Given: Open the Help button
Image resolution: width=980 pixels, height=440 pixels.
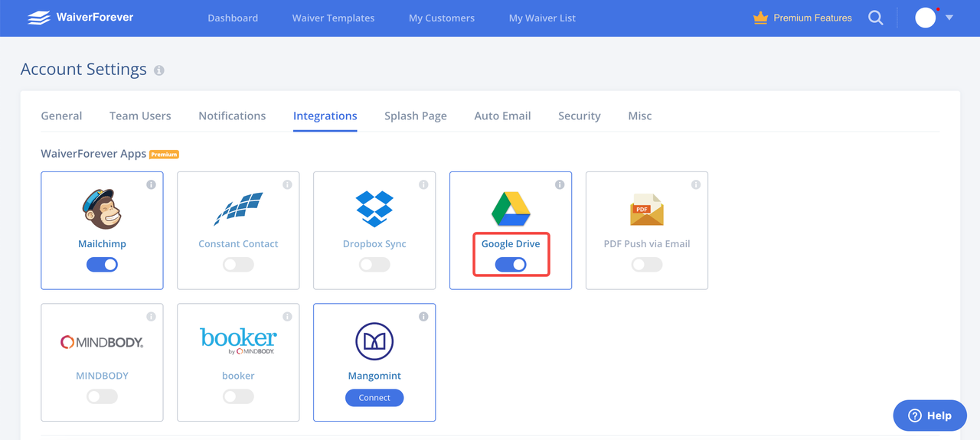Looking at the screenshot, I should (x=930, y=416).
